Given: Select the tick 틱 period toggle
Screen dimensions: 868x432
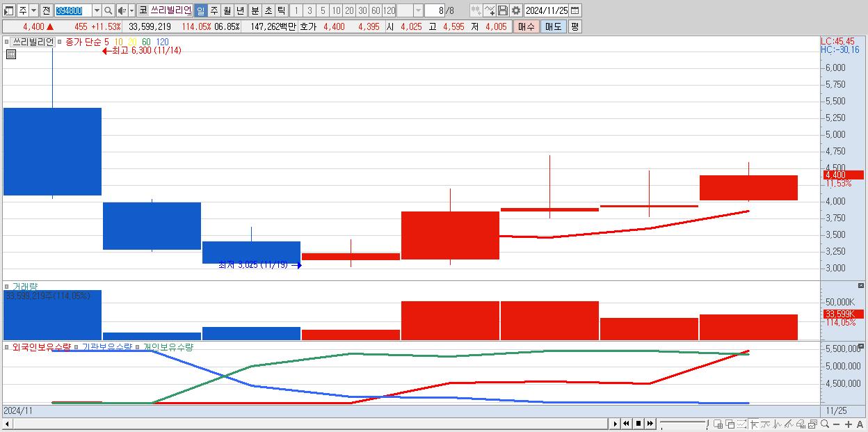Looking at the screenshot, I should (x=281, y=10).
